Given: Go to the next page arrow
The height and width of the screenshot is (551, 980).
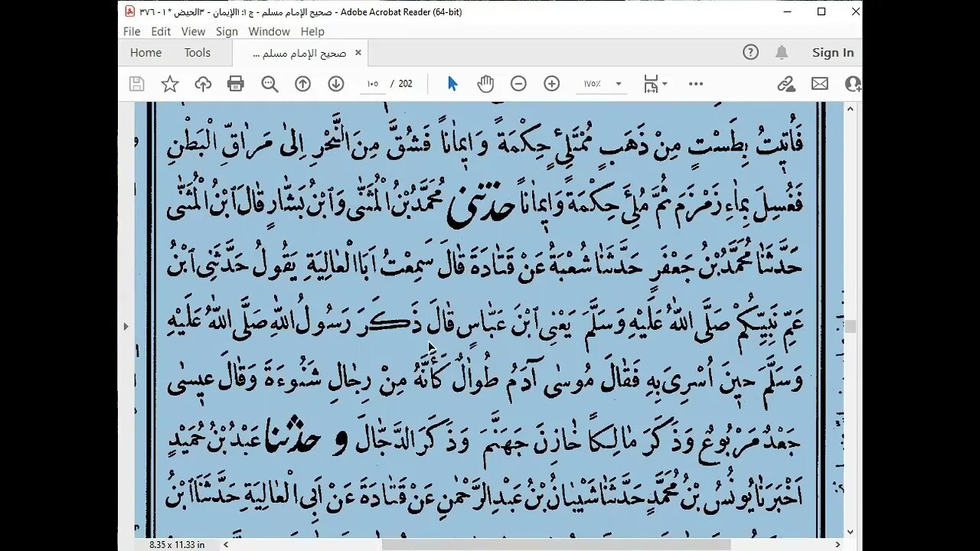Looking at the screenshot, I should 336,84.
